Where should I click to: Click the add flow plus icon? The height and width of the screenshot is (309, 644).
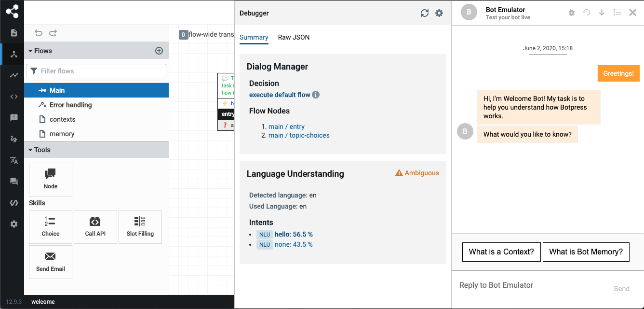(159, 51)
